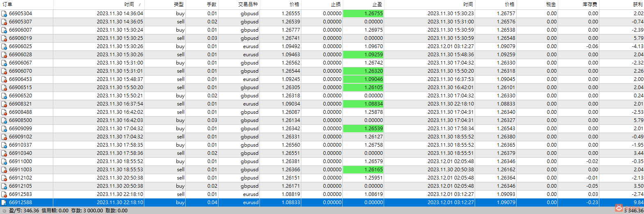Click the order icon for ticket 66905307
Image resolution: width=644 pixels, height=214 pixels.
point(4,22)
